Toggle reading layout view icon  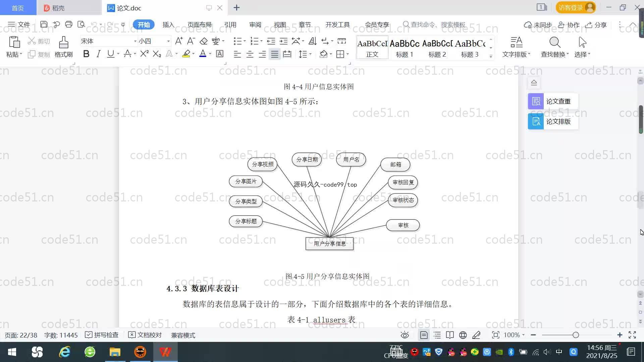pos(450,335)
